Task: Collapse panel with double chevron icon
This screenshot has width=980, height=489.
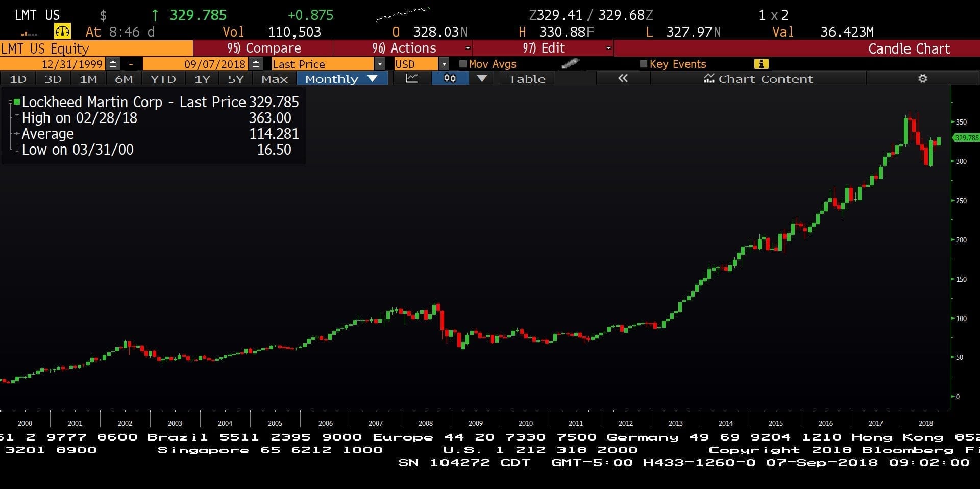Action: point(623,79)
